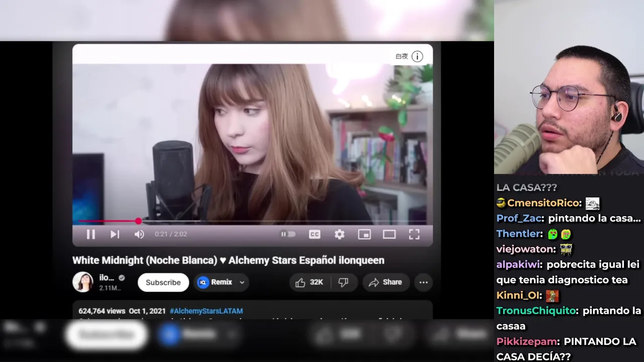Click chat username Pikkizepam
The width and height of the screenshot is (644, 362).
527,341
